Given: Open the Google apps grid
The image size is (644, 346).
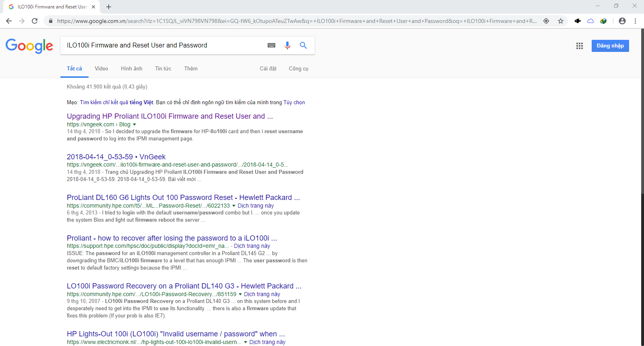Looking at the screenshot, I should [580, 46].
